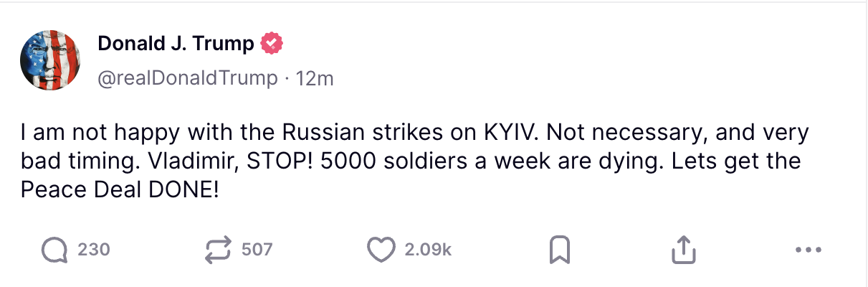This screenshot has width=868, height=287.
Task: Open the 12m post timestamp
Action: coord(315,77)
